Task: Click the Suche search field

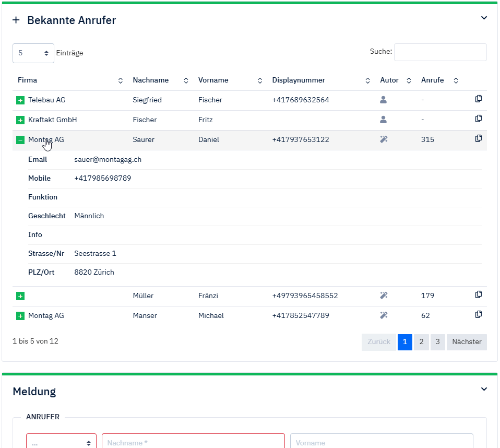Action: [440, 52]
